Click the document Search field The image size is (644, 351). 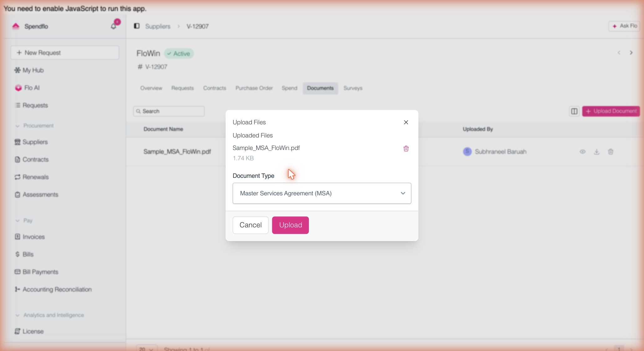[169, 111]
